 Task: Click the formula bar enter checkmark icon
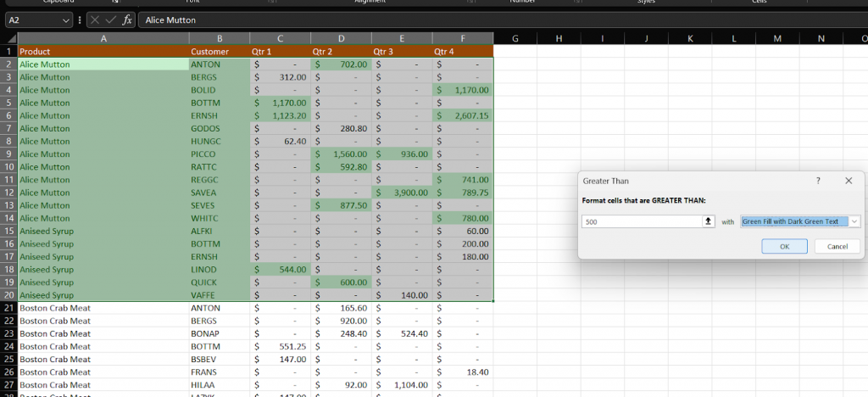click(111, 20)
